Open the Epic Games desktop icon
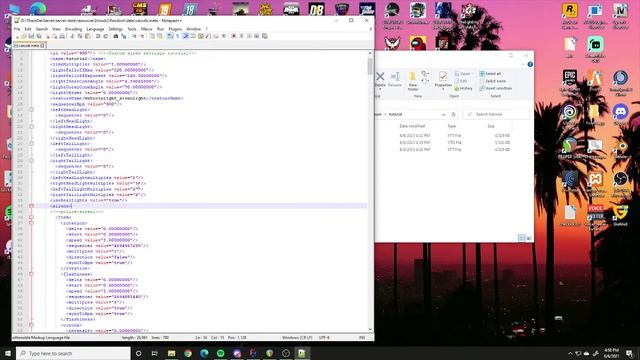640x360 pixels. tap(570, 81)
